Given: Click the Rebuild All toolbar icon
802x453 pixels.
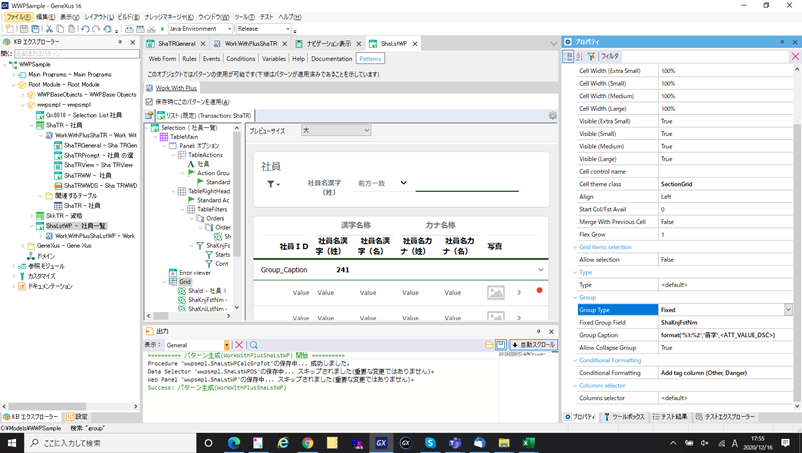Looking at the screenshot, I should tap(140, 29).
